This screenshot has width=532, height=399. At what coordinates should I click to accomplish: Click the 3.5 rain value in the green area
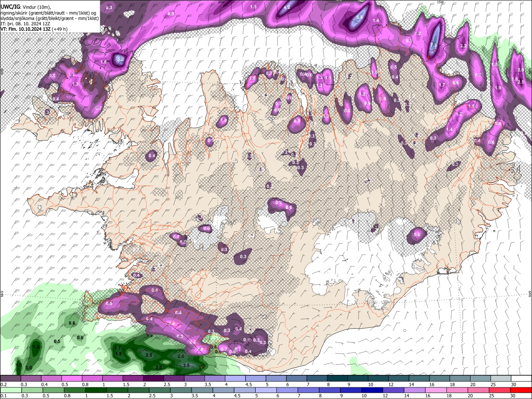[186, 365]
